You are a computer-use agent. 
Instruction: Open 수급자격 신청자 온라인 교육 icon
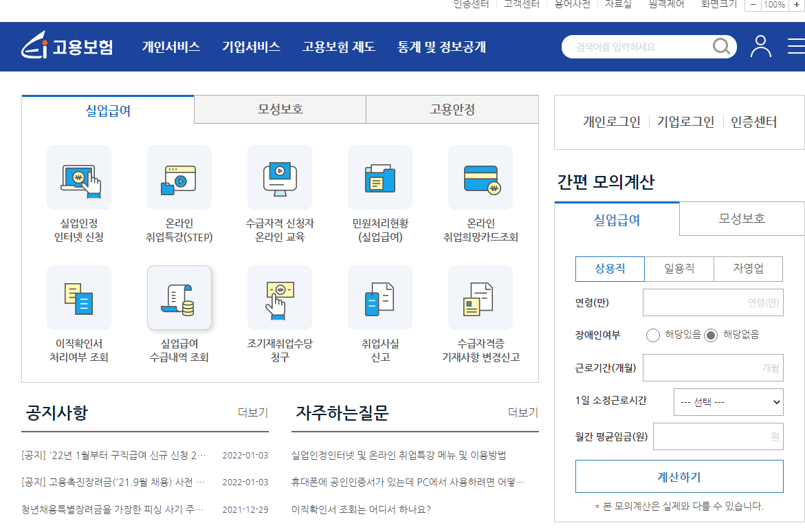(280, 177)
